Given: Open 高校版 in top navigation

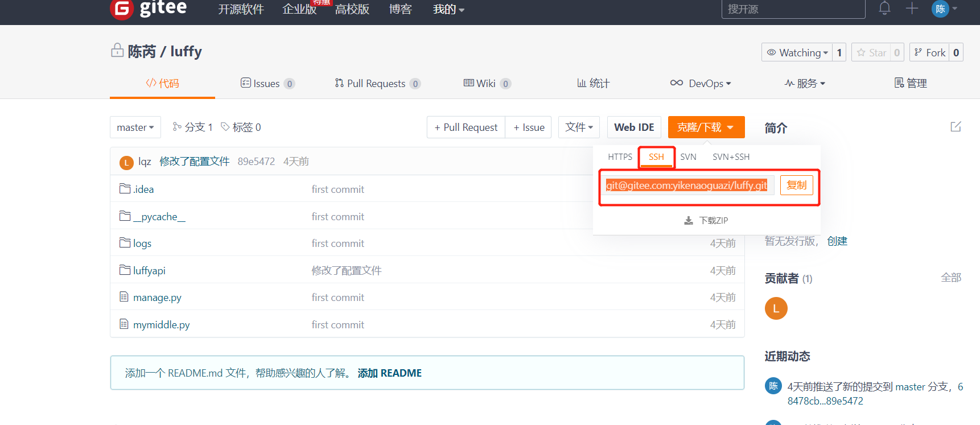Looking at the screenshot, I should coord(352,9).
